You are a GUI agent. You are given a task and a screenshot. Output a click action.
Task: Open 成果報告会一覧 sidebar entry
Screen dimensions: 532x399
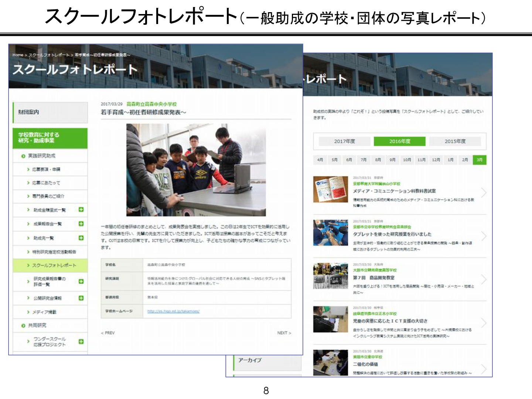[48, 224]
